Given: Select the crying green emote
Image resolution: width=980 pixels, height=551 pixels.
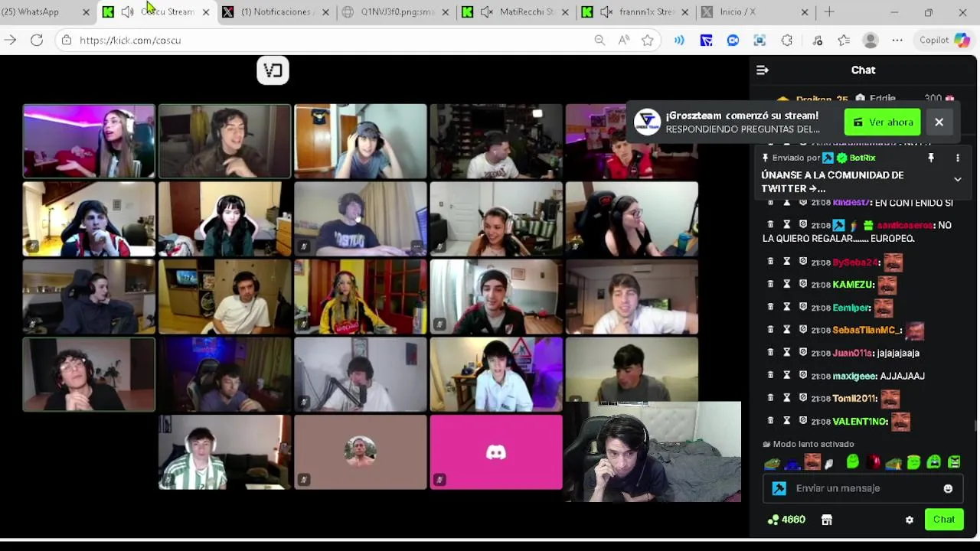Looking at the screenshot, I should pyautogui.click(x=933, y=462).
